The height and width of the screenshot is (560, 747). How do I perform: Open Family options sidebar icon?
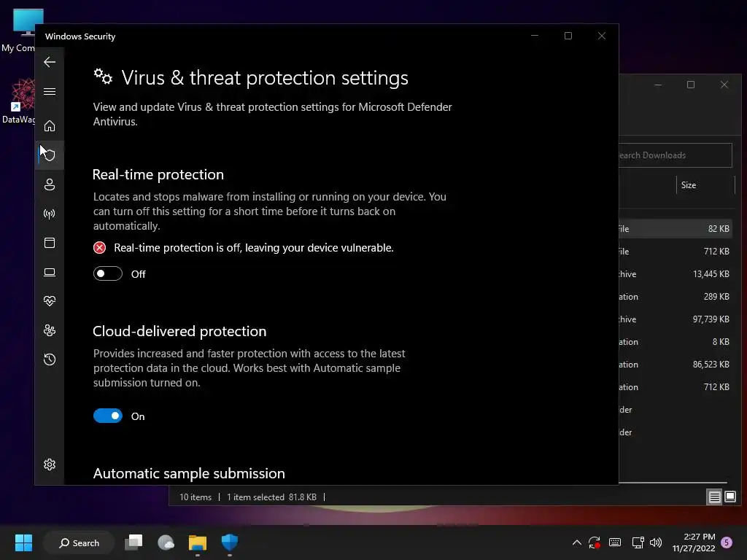[x=50, y=330]
